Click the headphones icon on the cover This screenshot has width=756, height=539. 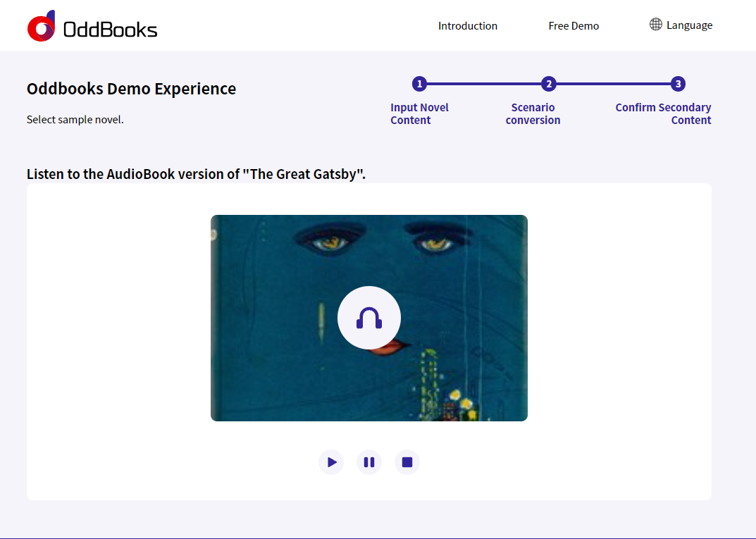pyautogui.click(x=368, y=318)
